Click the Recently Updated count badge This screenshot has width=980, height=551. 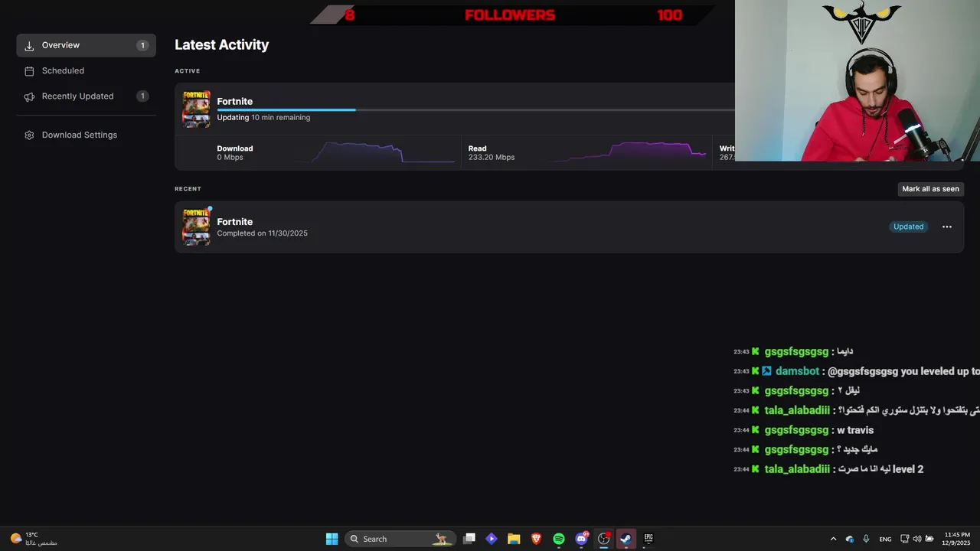coord(142,96)
